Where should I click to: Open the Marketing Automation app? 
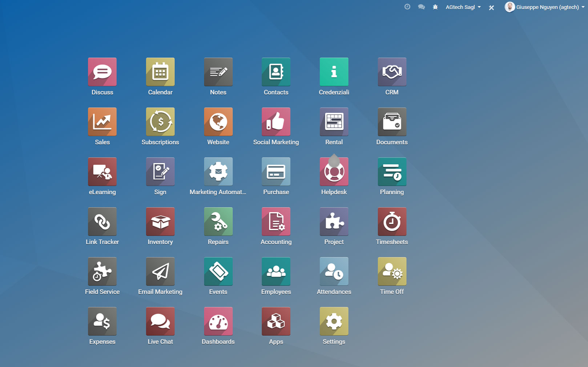click(x=218, y=172)
